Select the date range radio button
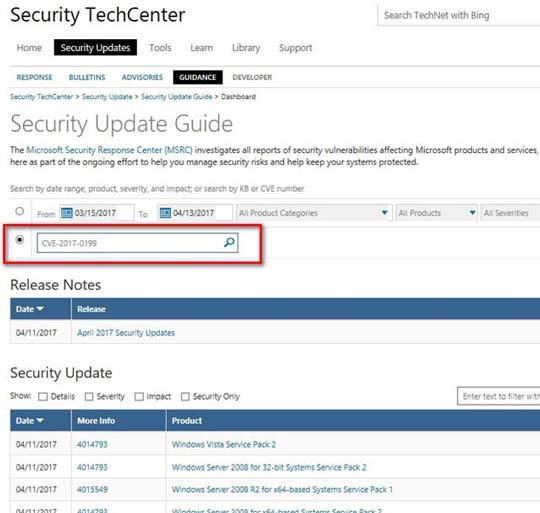 point(20,211)
